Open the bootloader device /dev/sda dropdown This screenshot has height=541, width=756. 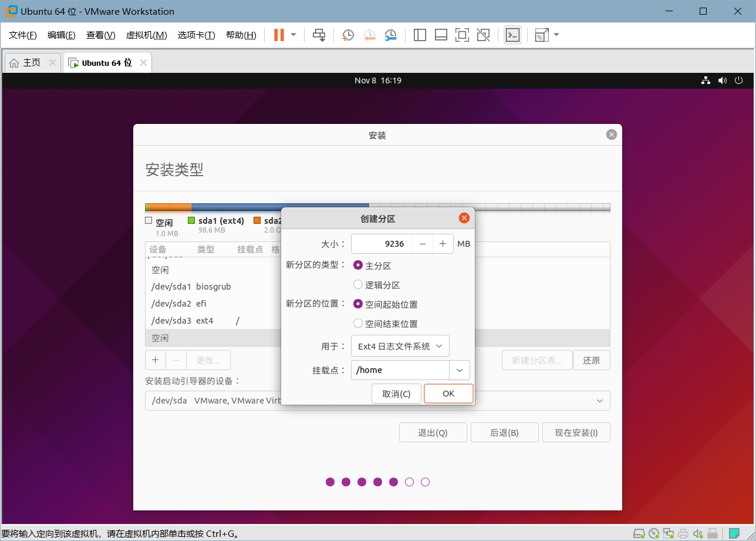point(377,401)
